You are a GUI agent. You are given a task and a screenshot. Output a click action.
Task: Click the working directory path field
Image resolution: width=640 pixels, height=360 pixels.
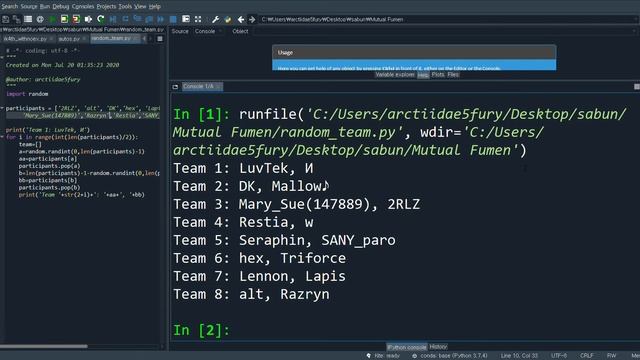pyautogui.click(x=447, y=19)
